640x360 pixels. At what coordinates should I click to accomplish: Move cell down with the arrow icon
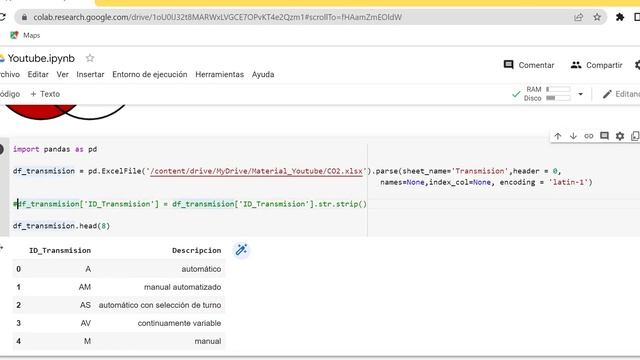click(x=573, y=136)
